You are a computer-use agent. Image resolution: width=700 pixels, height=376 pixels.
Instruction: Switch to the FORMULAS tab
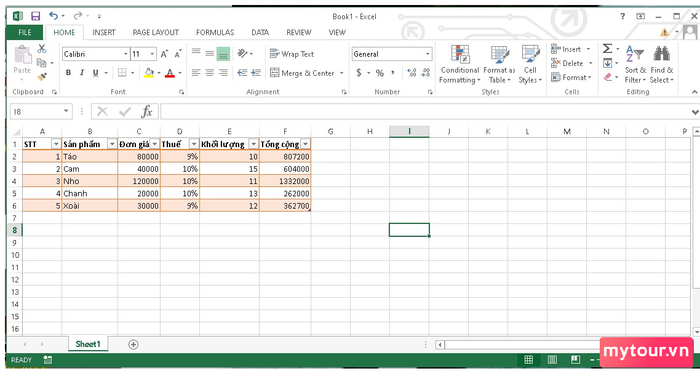215,33
